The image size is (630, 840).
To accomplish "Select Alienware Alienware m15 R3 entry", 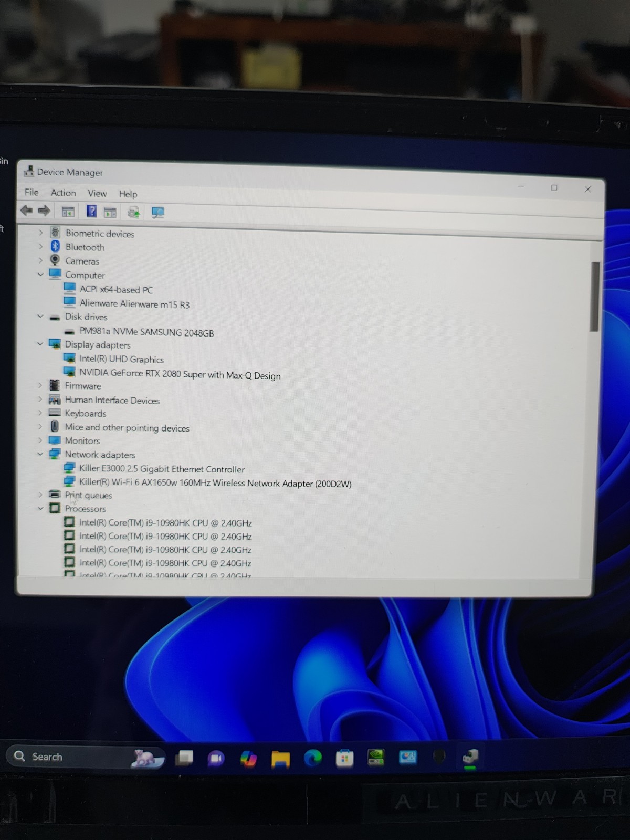I will pyautogui.click(x=134, y=304).
